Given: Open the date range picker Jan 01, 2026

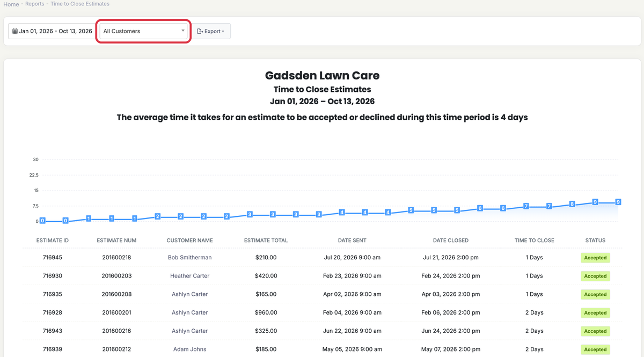Looking at the screenshot, I should pos(52,31).
